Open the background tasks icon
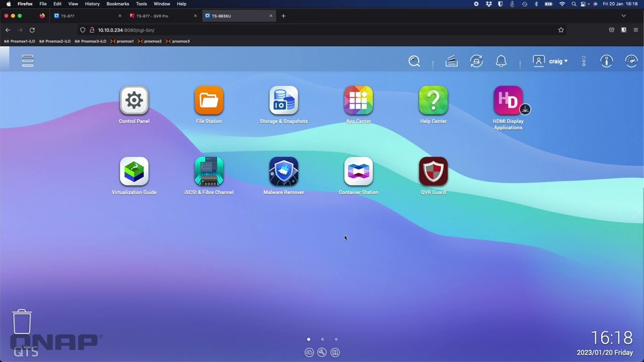644x362 pixels. 451,61
